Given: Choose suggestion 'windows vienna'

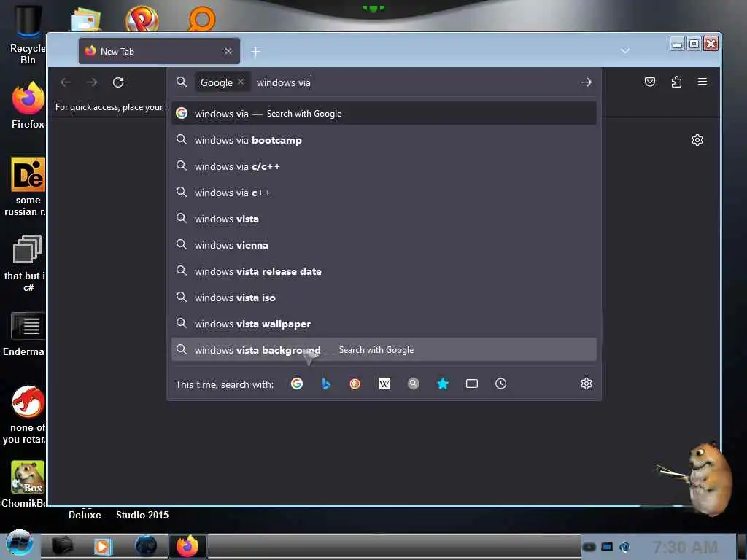Looking at the screenshot, I should pos(384,245).
